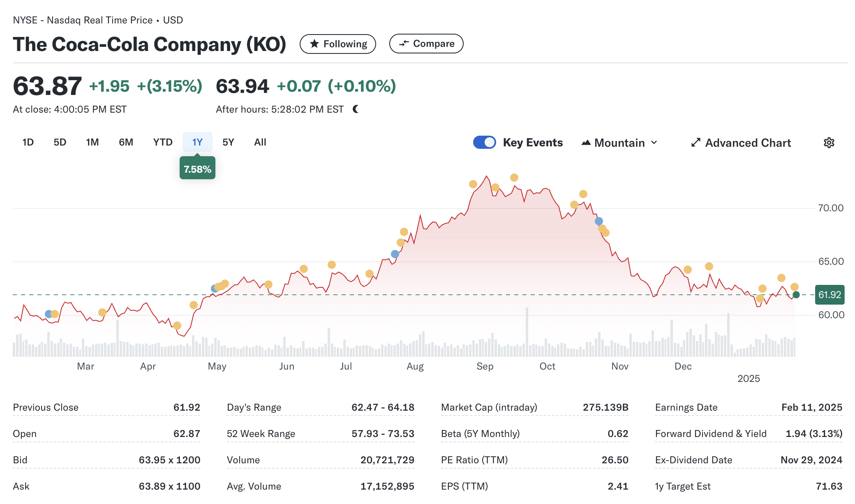
Task: Switch to the 6M time range
Action: pyautogui.click(x=126, y=142)
